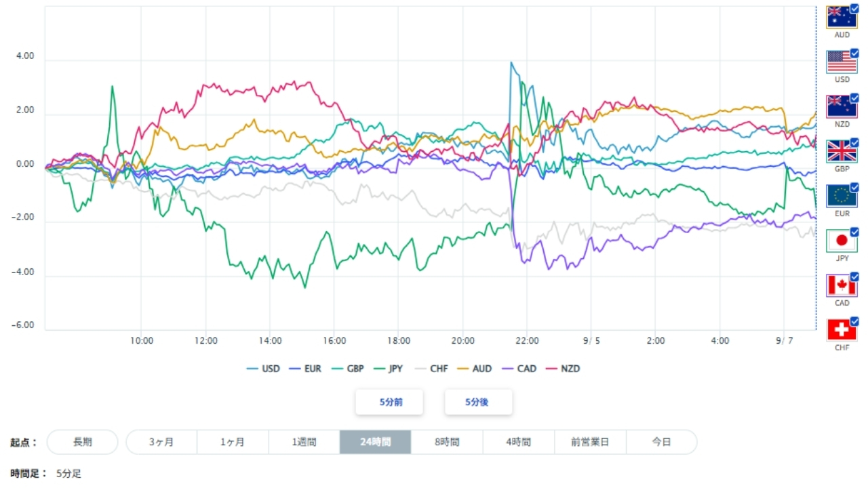Click the NZD New Zealand flag icon
The height and width of the screenshot is (488, 868).
[x=842, y=106]
